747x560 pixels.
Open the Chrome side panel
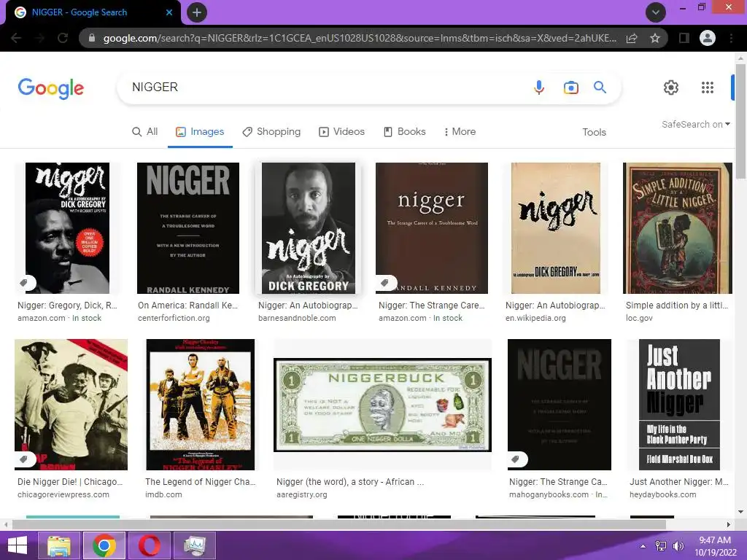click(x=684, y=38)
